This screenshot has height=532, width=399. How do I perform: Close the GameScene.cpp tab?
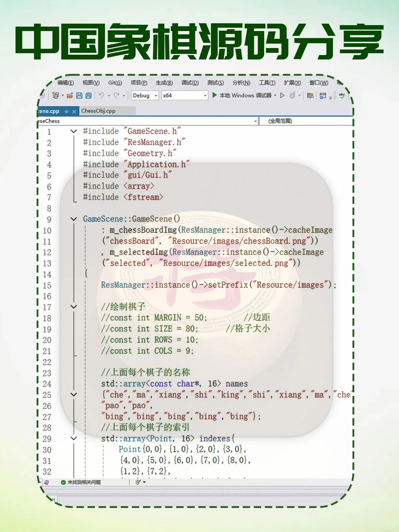click(x=74, y=111)
